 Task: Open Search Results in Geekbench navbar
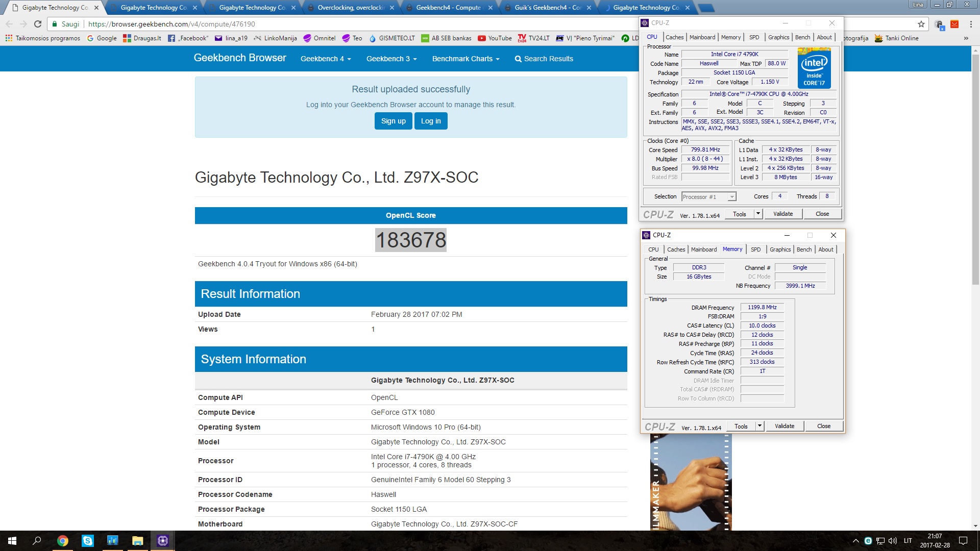544,59
